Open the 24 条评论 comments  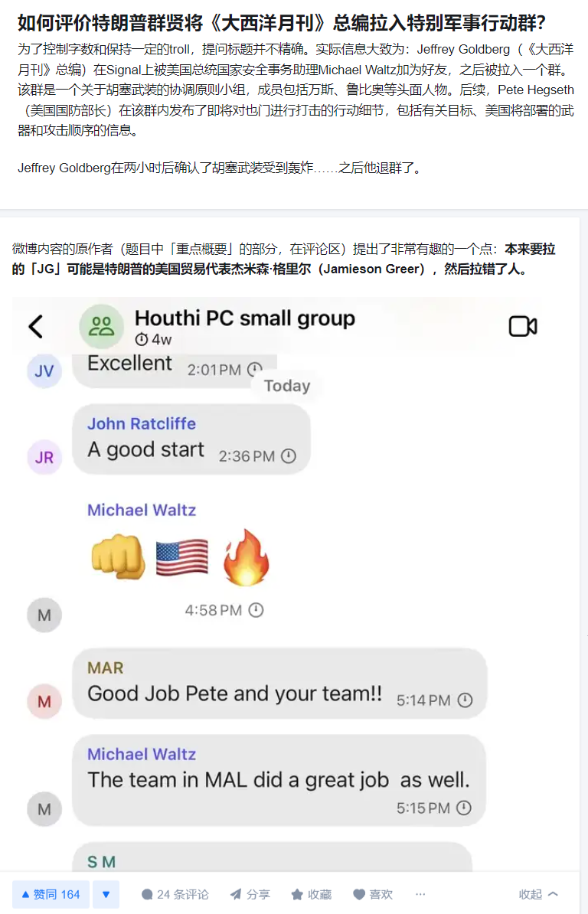[175, 894]
